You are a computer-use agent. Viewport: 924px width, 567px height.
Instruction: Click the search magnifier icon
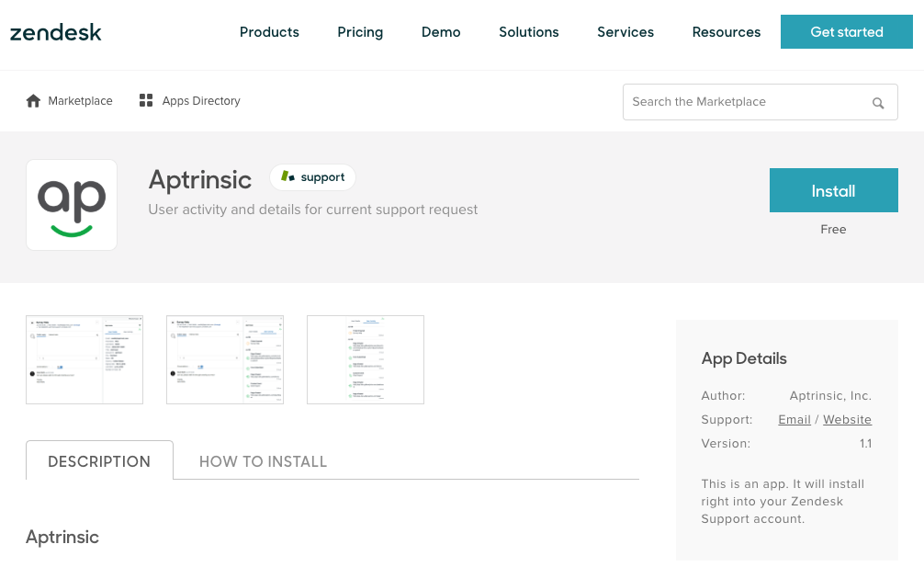click(878, 103)
